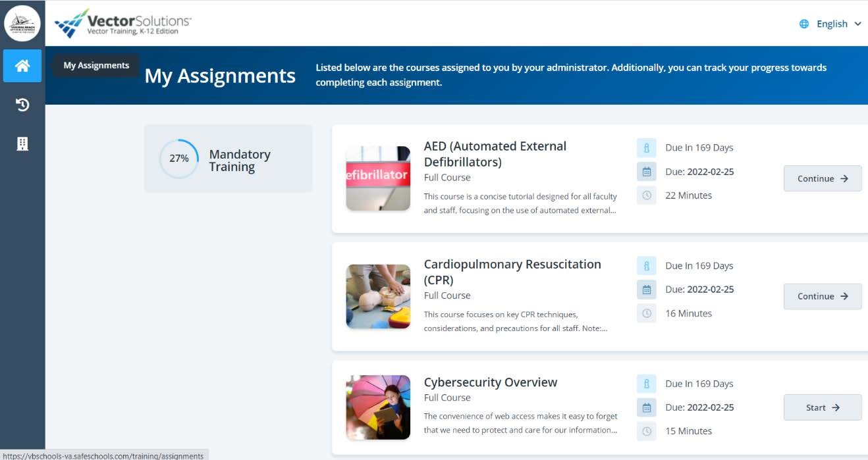Viewport: 868px width, 460px height.
Task: Open the Cybersecurity Overview course title
Action: tap(490, 382)
